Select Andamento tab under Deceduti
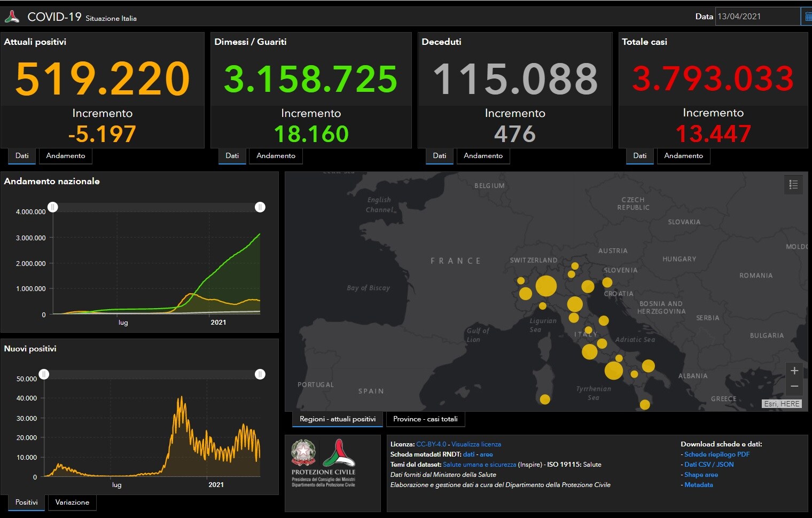This screenshot has width=812, height=518. pos(483,156)
